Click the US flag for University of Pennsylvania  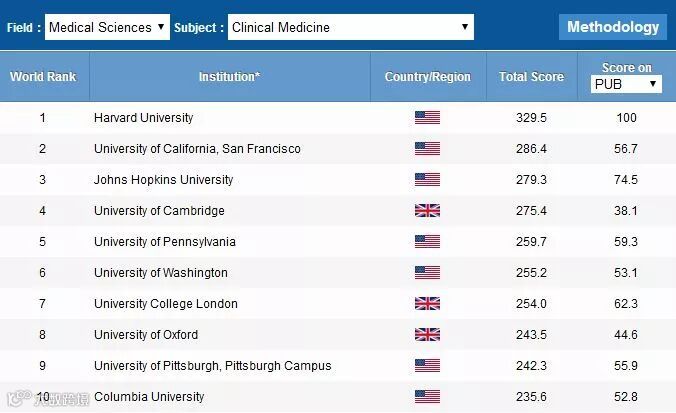click(427, 242)
